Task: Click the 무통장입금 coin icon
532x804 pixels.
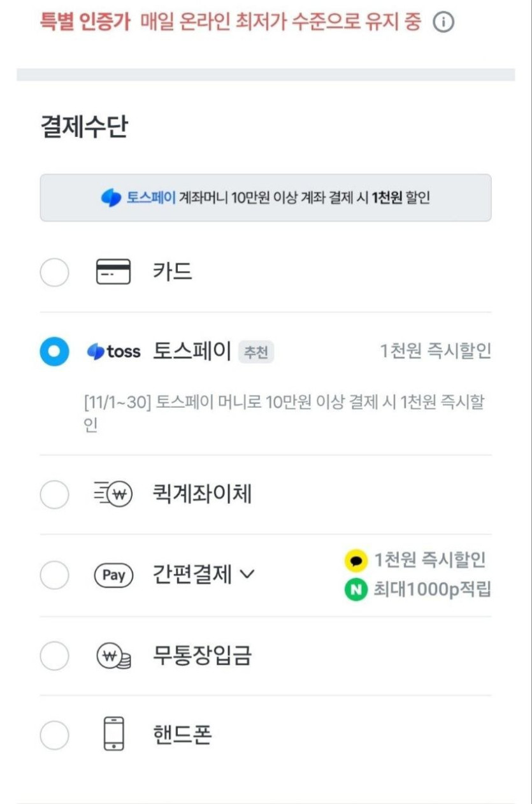Action: (x=113, y=656)
